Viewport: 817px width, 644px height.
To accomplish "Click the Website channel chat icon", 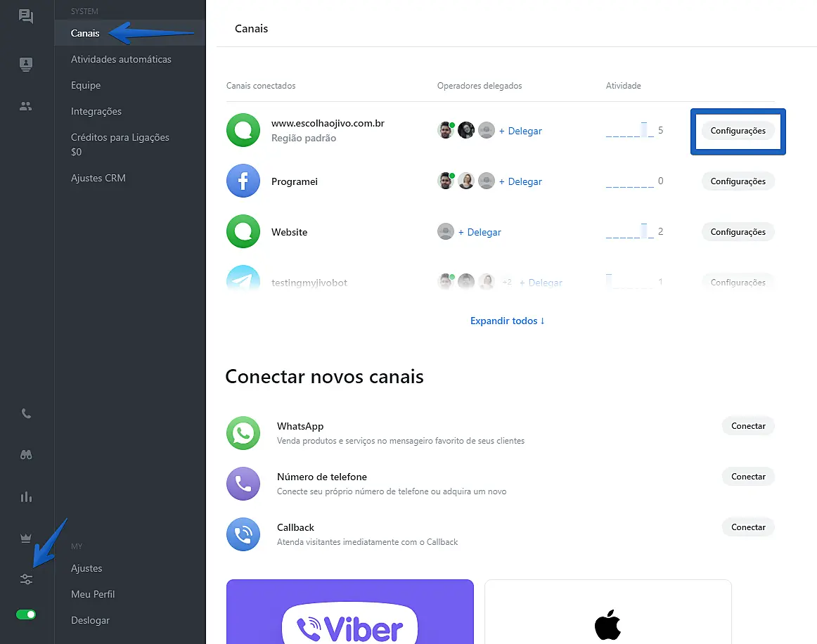I will click(x=243, y=231).
